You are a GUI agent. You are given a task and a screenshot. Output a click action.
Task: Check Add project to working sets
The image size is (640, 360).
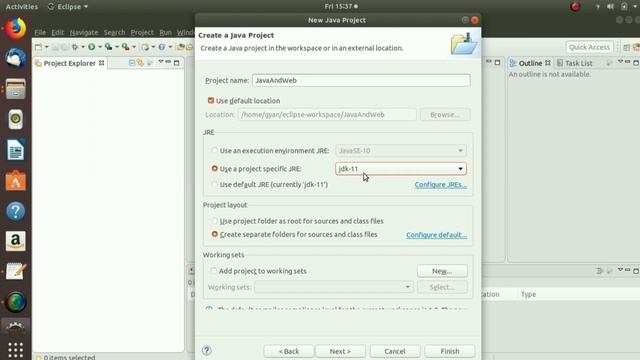click(213, 271)
